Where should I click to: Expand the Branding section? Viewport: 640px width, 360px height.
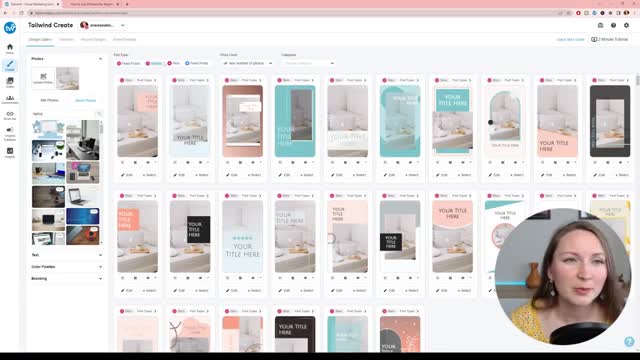tap(67, 278)
